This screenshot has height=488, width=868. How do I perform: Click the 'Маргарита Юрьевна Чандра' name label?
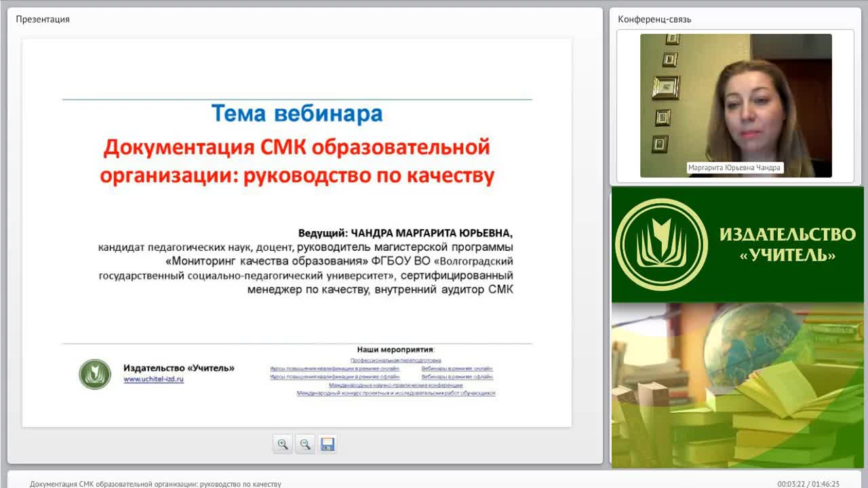[x=734, y=167]
